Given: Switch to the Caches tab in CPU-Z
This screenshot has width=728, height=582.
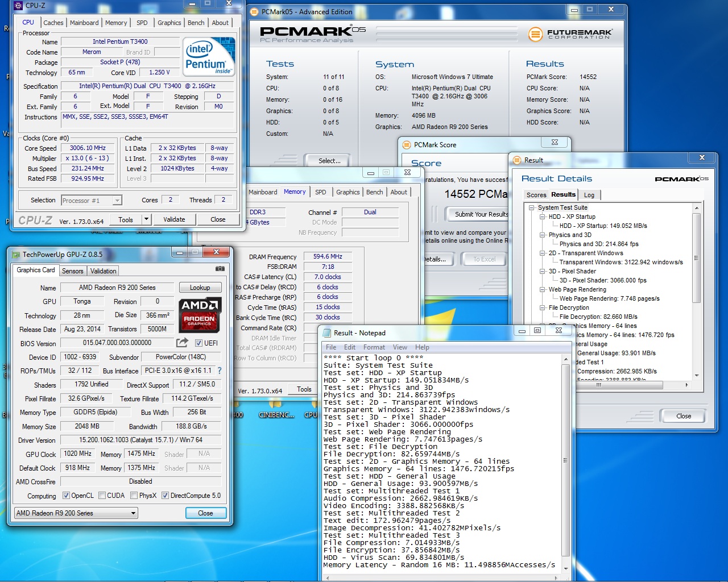Looking at the screenshot, I should (x=53, y=23).
